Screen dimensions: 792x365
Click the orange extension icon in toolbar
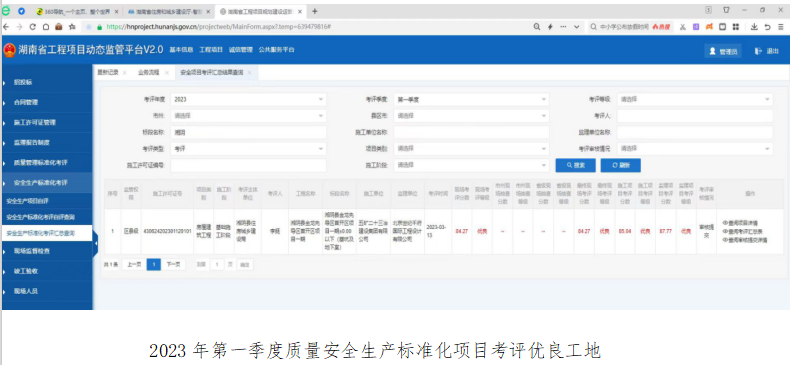[709, 27]
